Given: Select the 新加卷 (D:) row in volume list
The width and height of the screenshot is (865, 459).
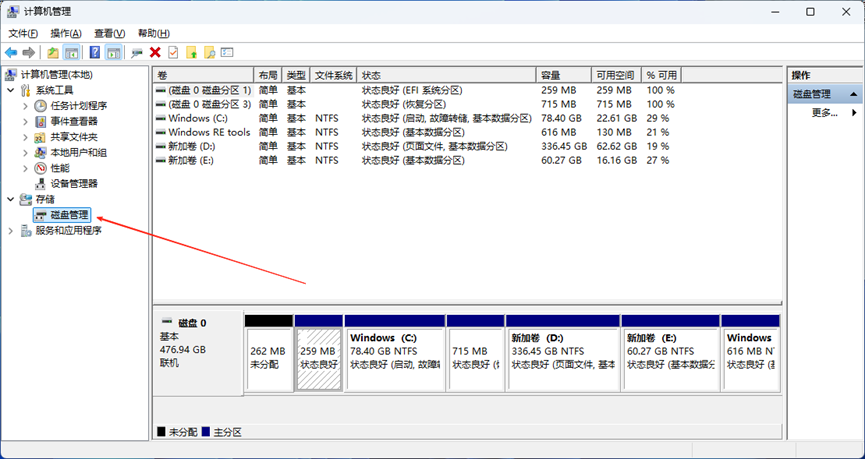Looking at the screenshot, I should point(192,146).
